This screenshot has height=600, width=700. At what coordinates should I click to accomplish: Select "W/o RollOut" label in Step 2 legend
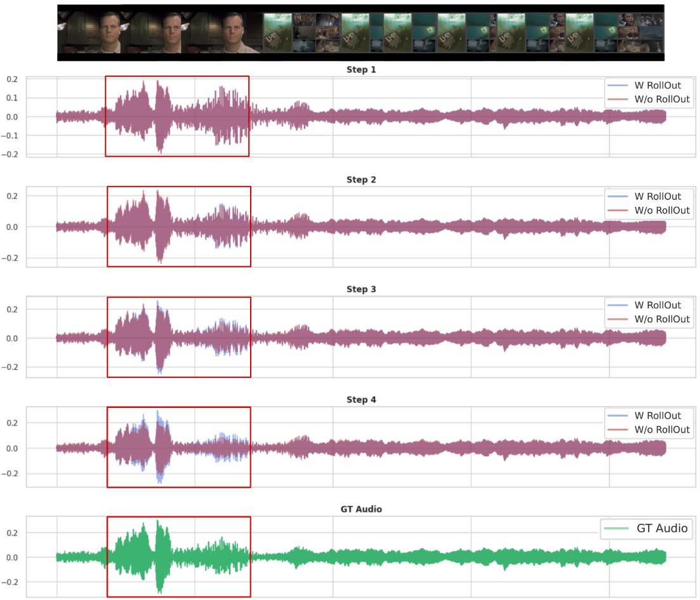[x=662, y=210]
